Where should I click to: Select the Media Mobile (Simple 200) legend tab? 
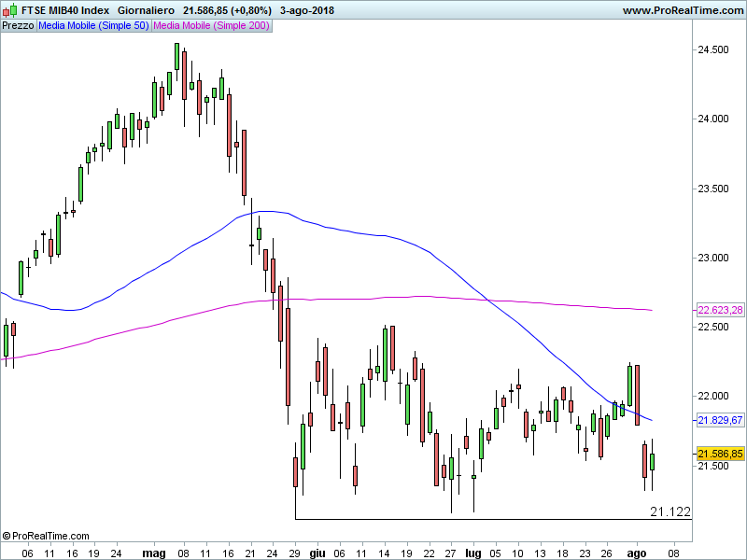pos(212,26)
